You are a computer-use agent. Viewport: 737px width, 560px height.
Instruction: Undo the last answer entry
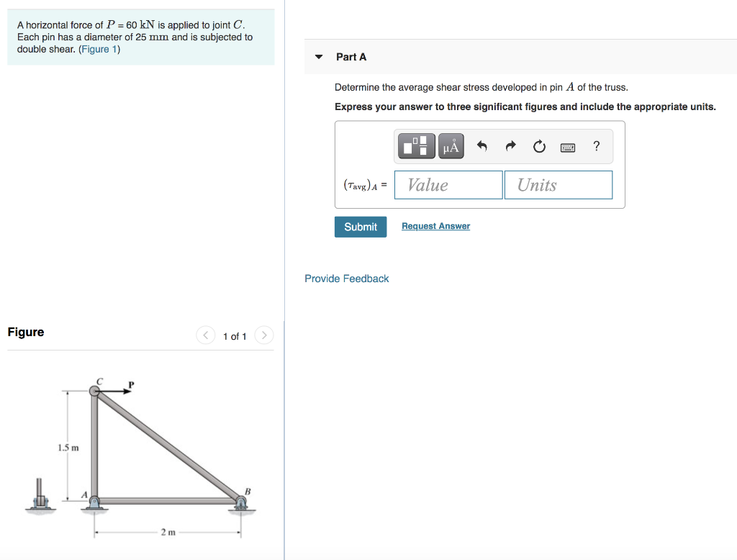pyautogui.click(x=481, y=145)
